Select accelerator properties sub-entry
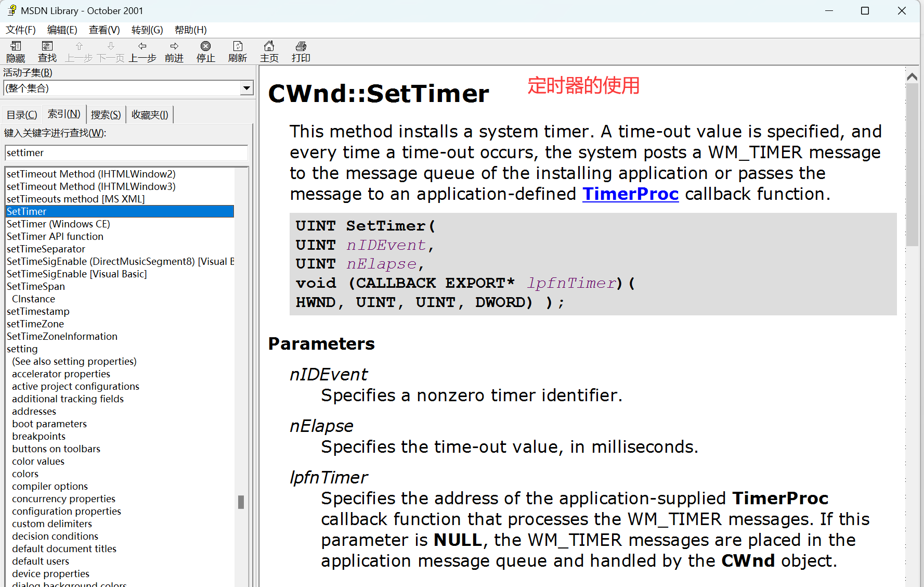This screenshot has height=587, width=924. coord(61,374)
